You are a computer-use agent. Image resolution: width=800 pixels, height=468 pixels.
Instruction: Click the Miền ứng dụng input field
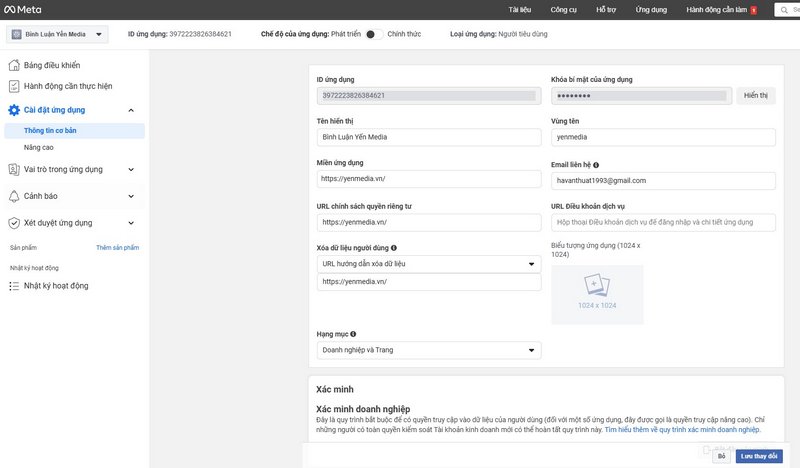coord(429,179)
